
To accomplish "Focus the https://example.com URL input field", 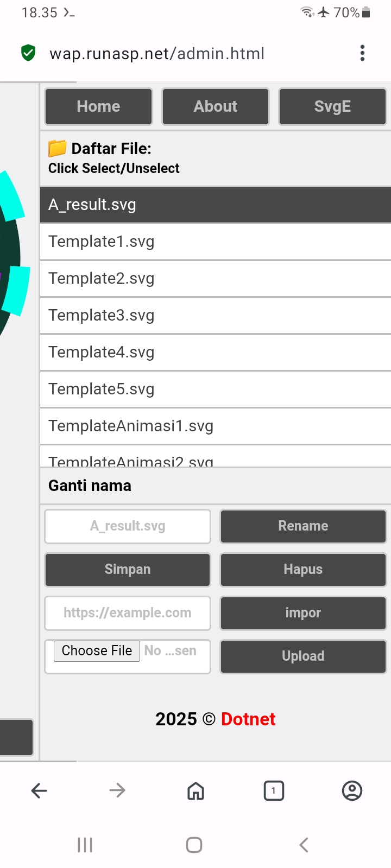I will 128,613.
